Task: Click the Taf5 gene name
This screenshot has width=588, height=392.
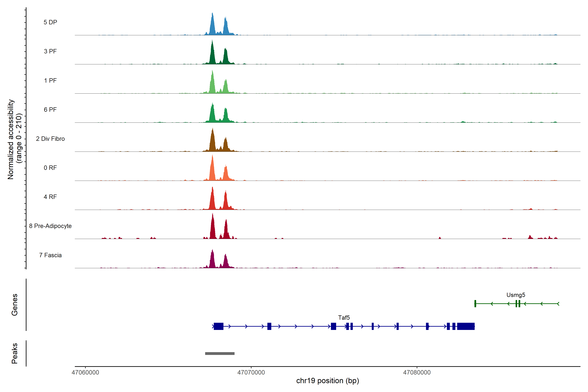Action: pyautogui.click(x=344, y=318)
